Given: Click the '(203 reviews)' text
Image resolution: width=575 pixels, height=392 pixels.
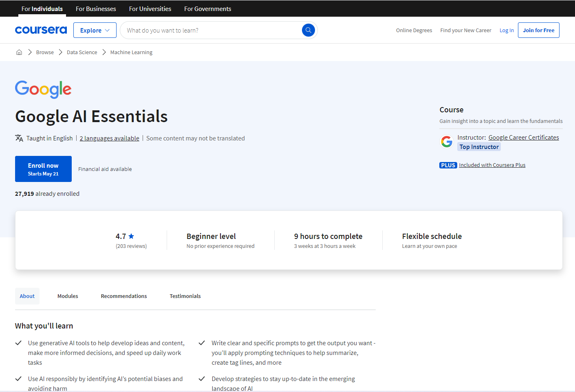Looking at the screenshot, I should [x=131, y=246].
